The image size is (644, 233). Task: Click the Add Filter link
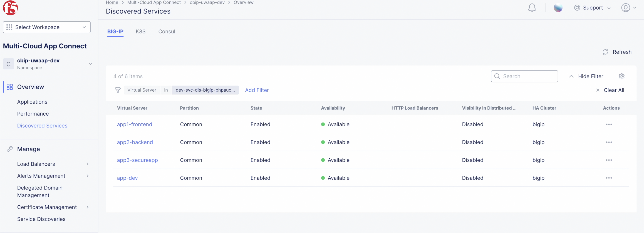tap(257, 90)
